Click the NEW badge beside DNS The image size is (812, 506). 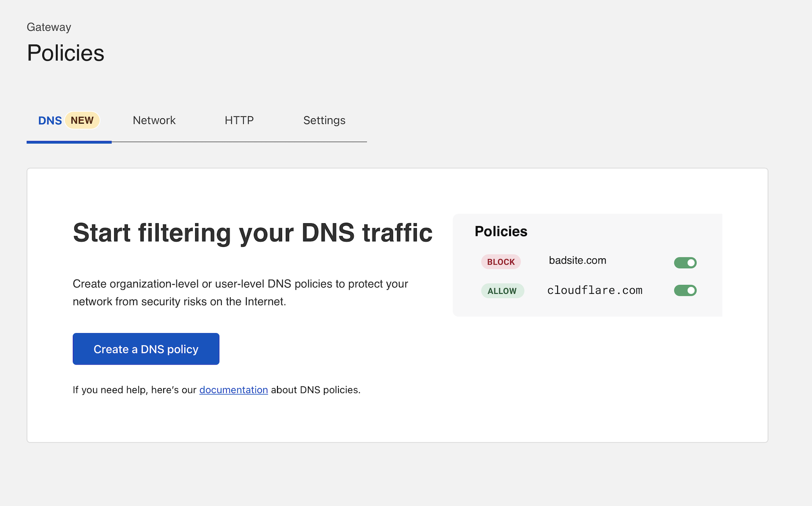(x=82, y=120)
